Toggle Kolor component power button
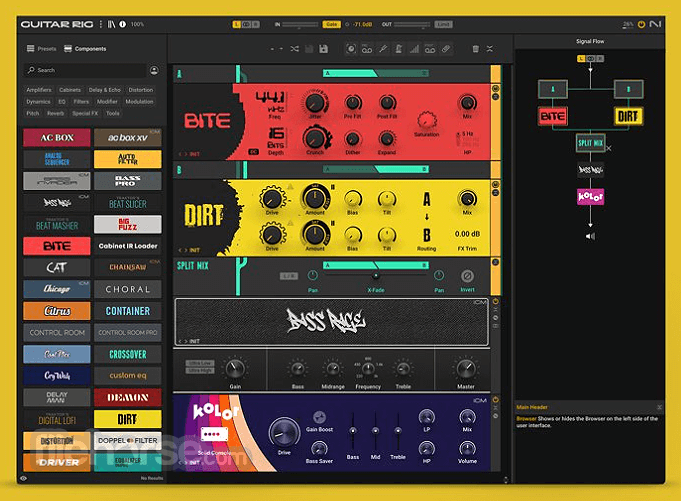The image size is (681, 501). [x=496, y=399]
